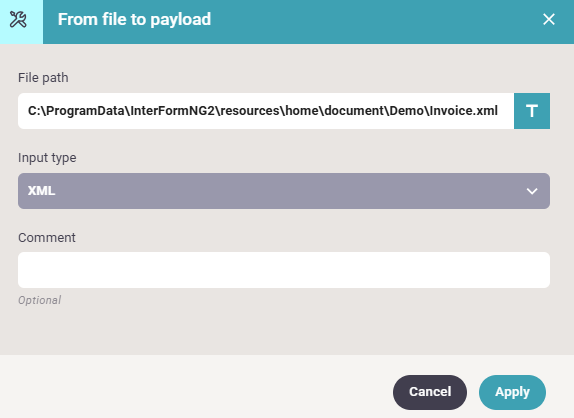Click the Optional hint under Comment
Image resolution: width=574 pixels, height=418 pixels.
coord(40,300)
